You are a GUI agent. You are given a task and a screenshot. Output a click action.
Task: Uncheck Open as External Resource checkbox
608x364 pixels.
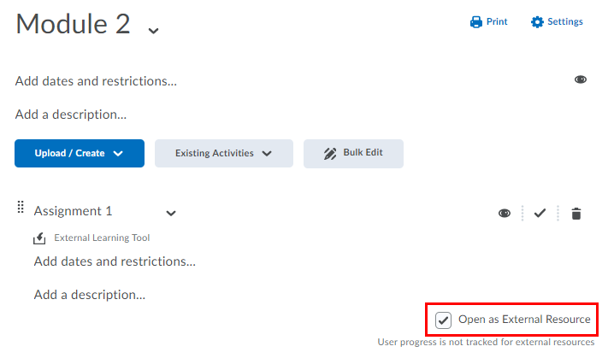pyautogui.click(x=443, y=320)
